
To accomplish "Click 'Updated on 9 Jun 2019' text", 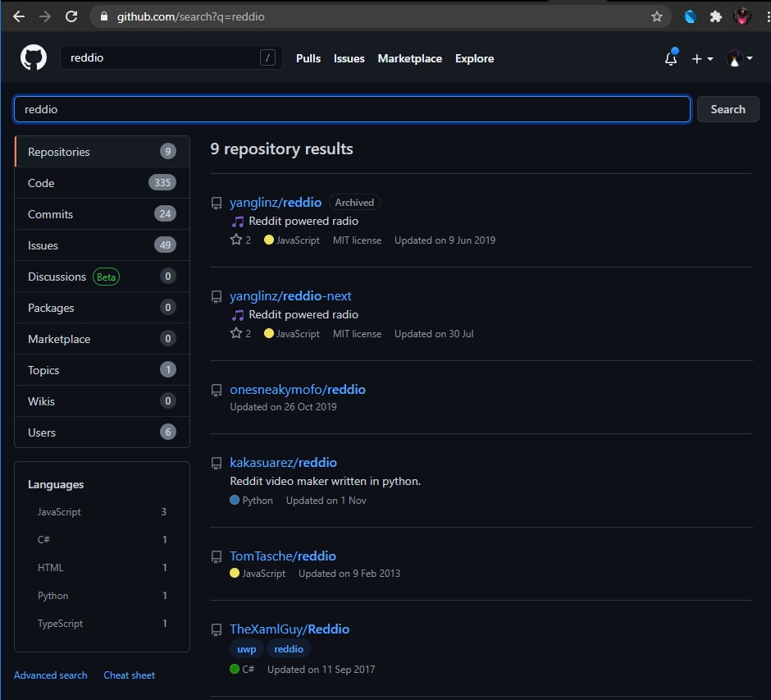I will point(445,240).
